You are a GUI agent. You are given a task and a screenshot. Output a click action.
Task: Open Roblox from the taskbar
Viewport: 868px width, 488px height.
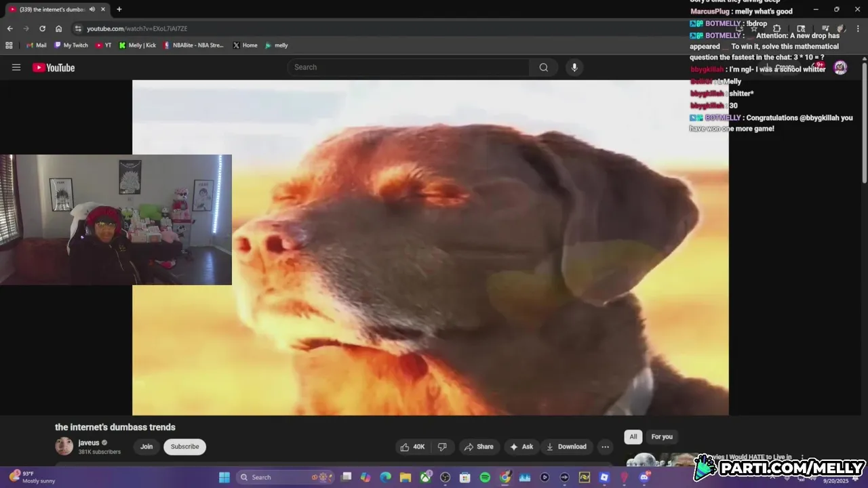pyautogui.click(x=604, y=477)
